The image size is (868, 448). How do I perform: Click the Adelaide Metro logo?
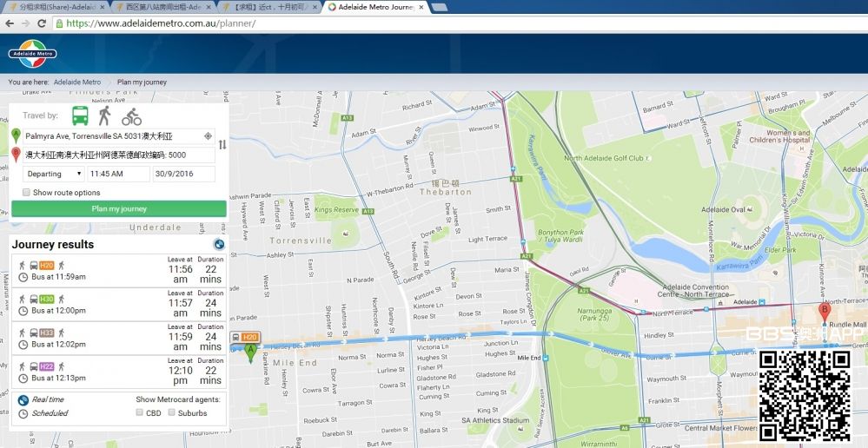[32, 53]
